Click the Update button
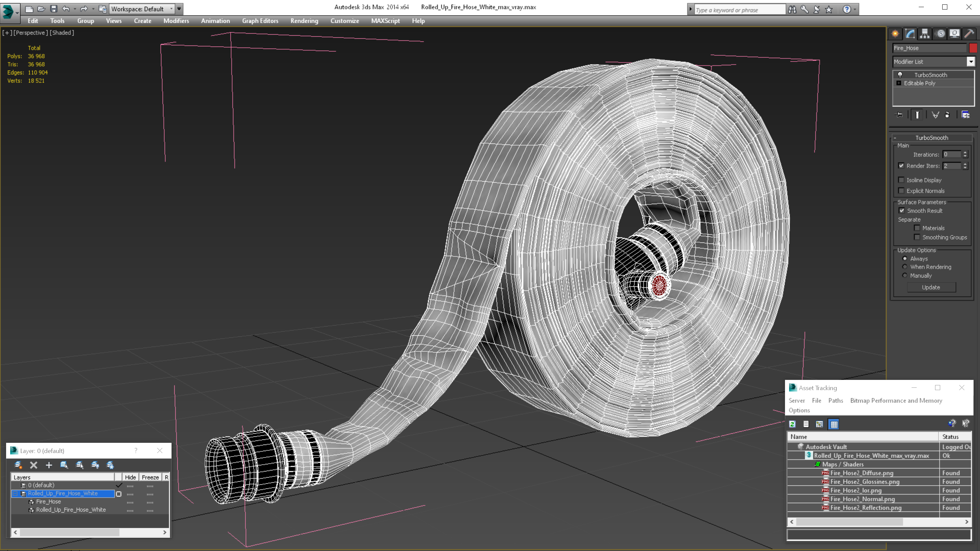Screen dimensions: 980x551 [x=931, y=287]
